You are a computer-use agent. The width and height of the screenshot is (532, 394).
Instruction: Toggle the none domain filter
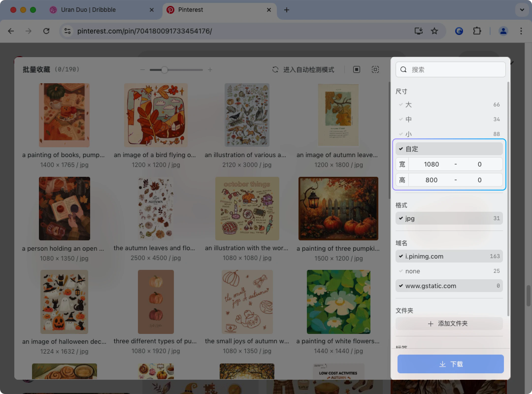click(449, 271)
